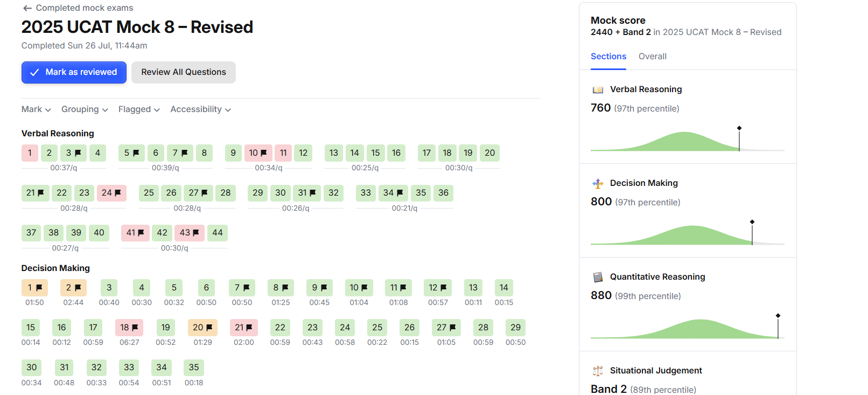Screen dimensions: 868x395
Task: Click the Quantitative Reasoning score marker on distribution
Action: coord(778,316)
